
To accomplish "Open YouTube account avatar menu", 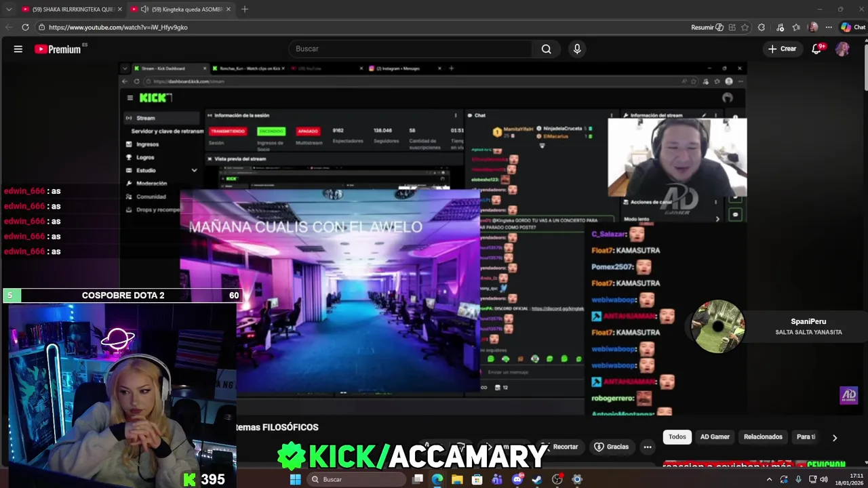I will click(842, 49).
